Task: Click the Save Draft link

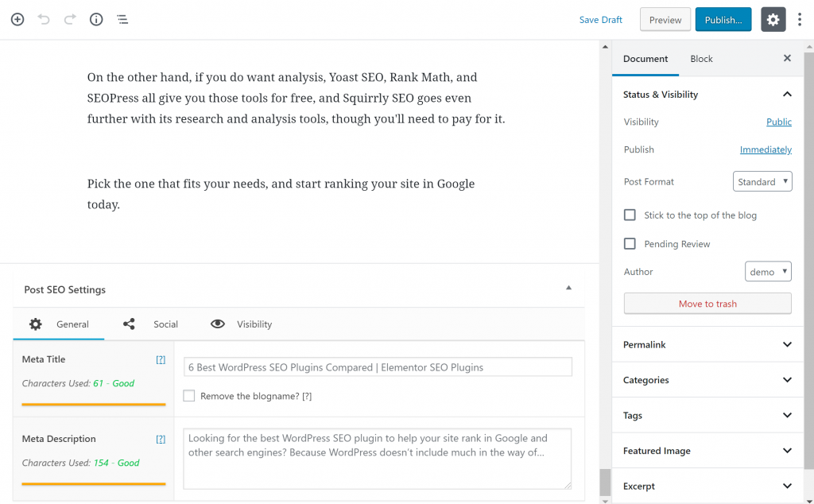Action: click(x=600, y=20)
